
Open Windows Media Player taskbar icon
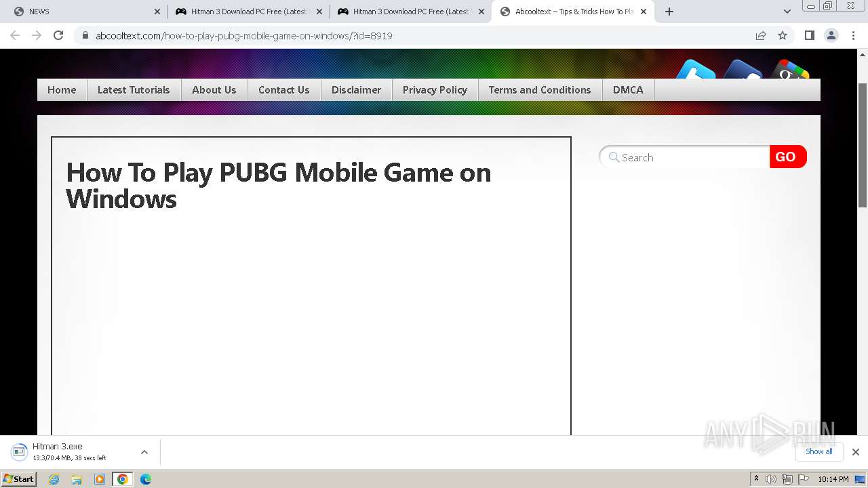(100, 479)
